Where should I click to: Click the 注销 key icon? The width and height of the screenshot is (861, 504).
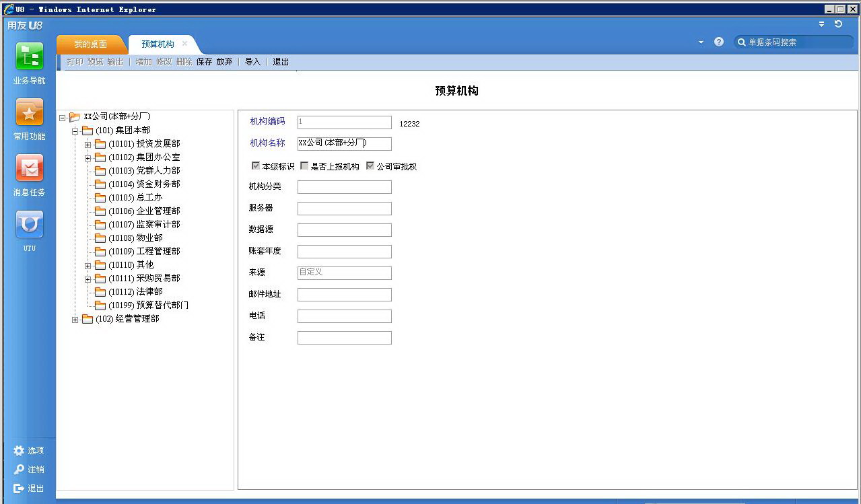pyautogui.click(x=19, y=470)
